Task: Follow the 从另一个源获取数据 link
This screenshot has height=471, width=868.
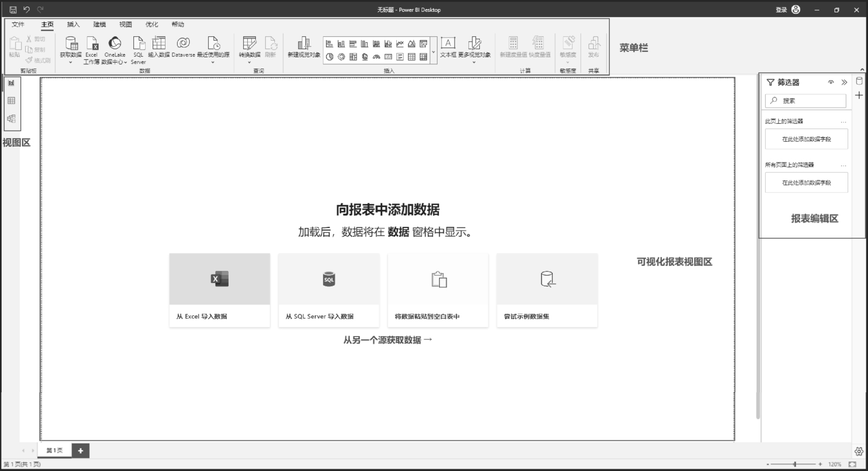Action: (388, 340)
